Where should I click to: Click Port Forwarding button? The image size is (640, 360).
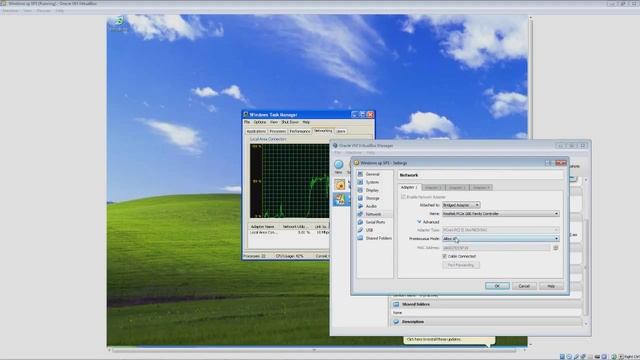(461, 265)
